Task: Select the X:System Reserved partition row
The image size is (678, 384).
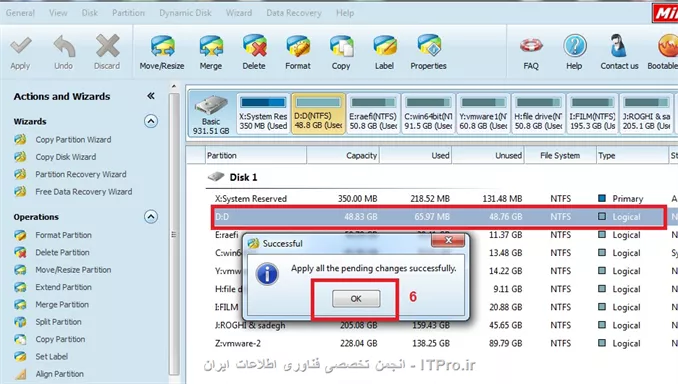Action: pos(441,199)
